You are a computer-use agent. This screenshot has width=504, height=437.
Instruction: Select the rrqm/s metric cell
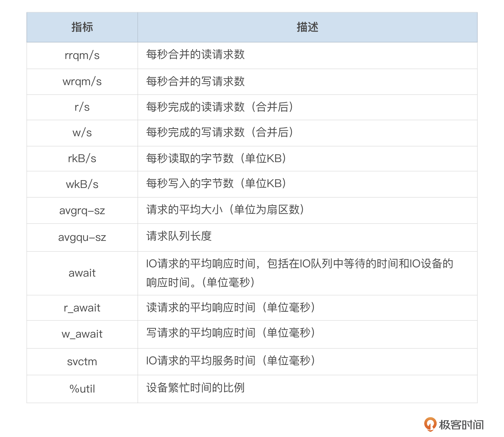(82, 55)
